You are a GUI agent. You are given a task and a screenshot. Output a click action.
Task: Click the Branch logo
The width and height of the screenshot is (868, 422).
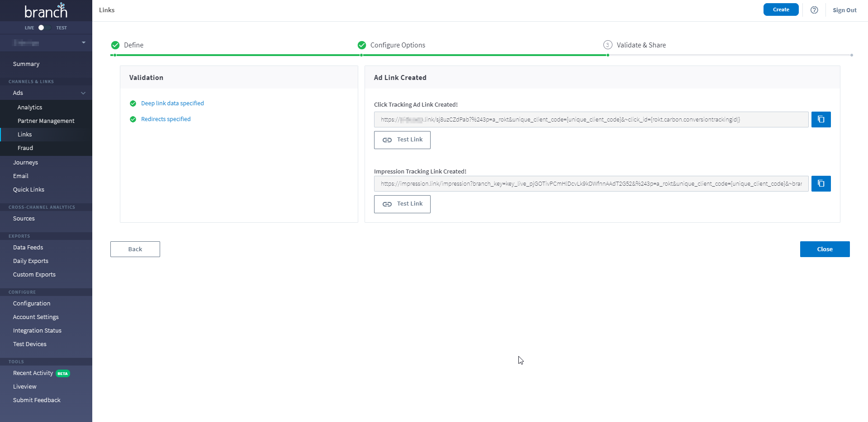46,11
